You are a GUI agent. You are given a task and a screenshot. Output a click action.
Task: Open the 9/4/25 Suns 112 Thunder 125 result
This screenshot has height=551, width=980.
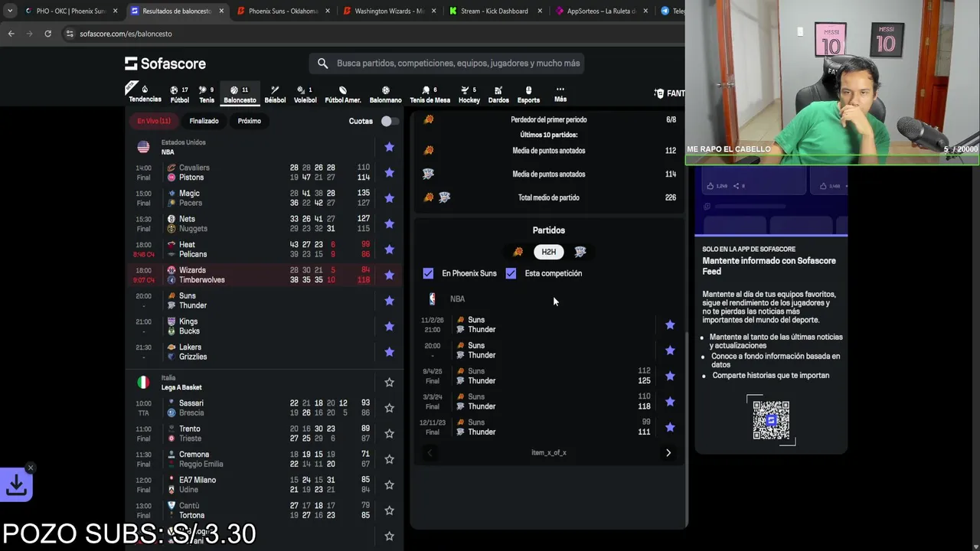(549, 377)
